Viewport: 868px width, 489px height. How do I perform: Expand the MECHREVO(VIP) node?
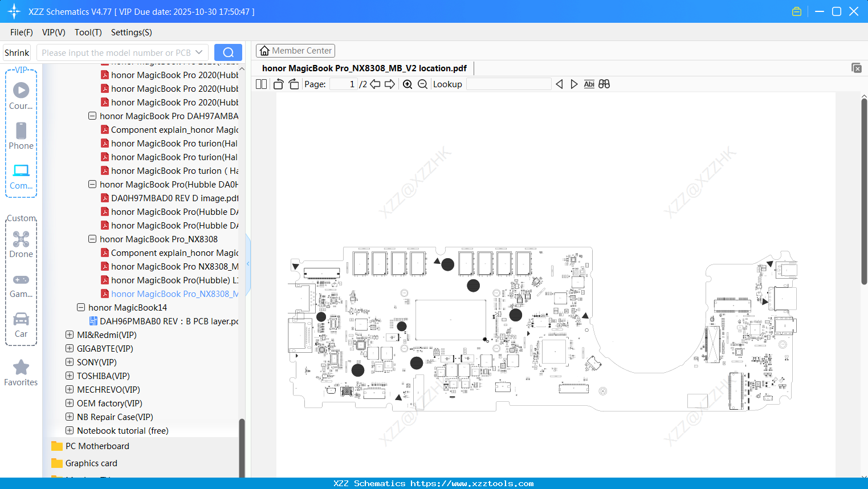pos(70,389)
